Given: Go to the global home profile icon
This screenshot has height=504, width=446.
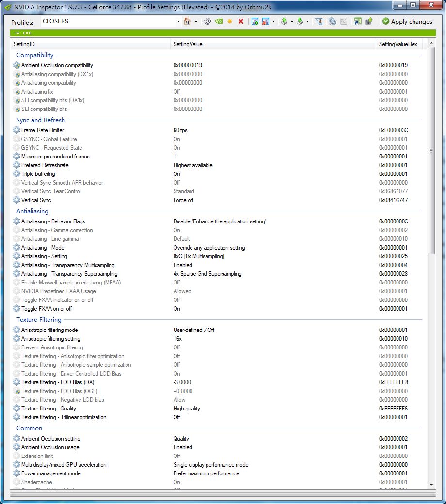Looking at the screenshot, I should [187, 21].
